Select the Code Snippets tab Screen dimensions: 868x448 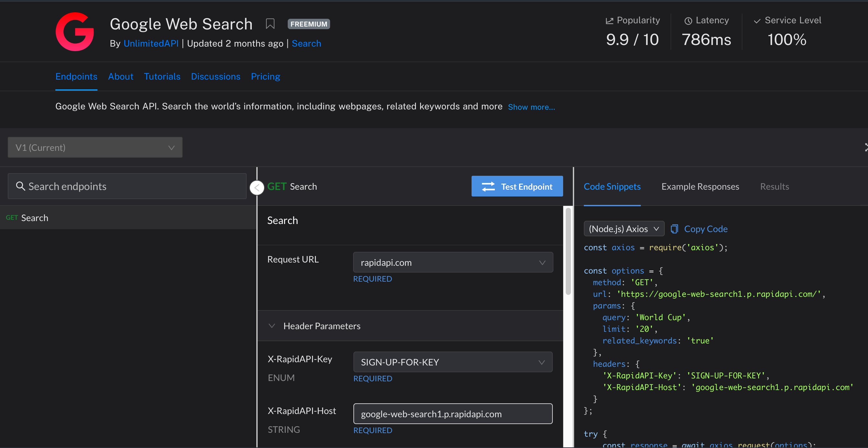tap(612, 186)
